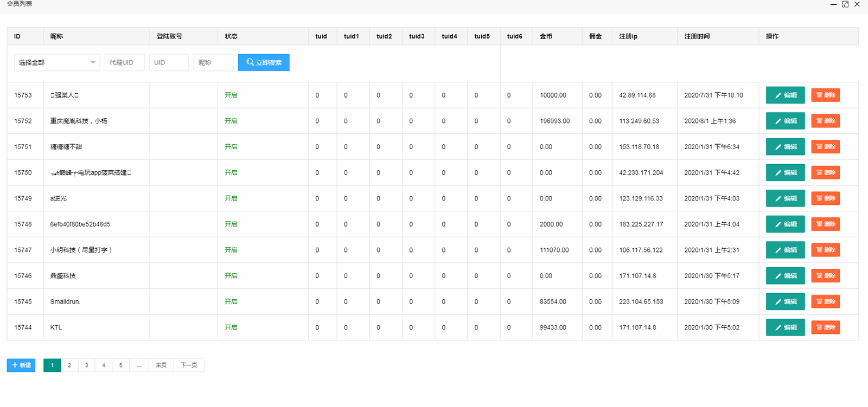The height and width of the screenshot is (407, 868).
Task: Open the pagination ellipsis for more pages
Action: pos(139,365)
